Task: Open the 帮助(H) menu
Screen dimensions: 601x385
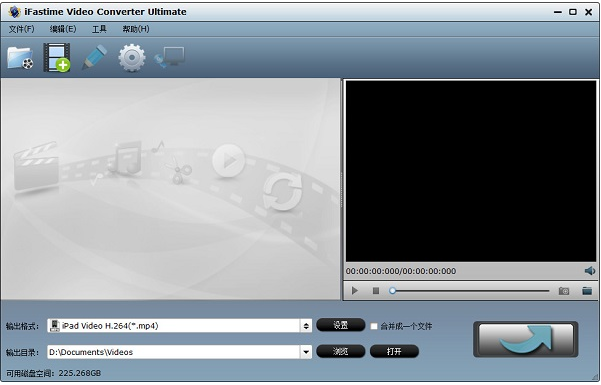Action: pyautogui.click(x=136, y=29)
